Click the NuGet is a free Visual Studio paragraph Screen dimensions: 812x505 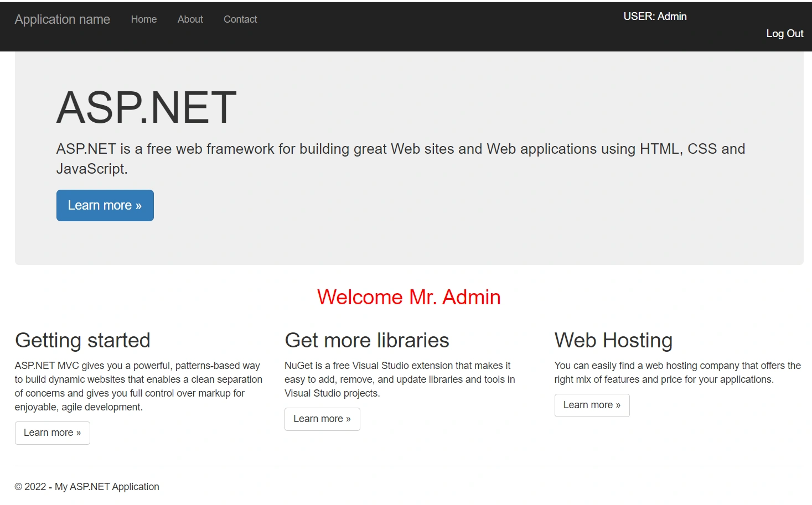point(400,379)
